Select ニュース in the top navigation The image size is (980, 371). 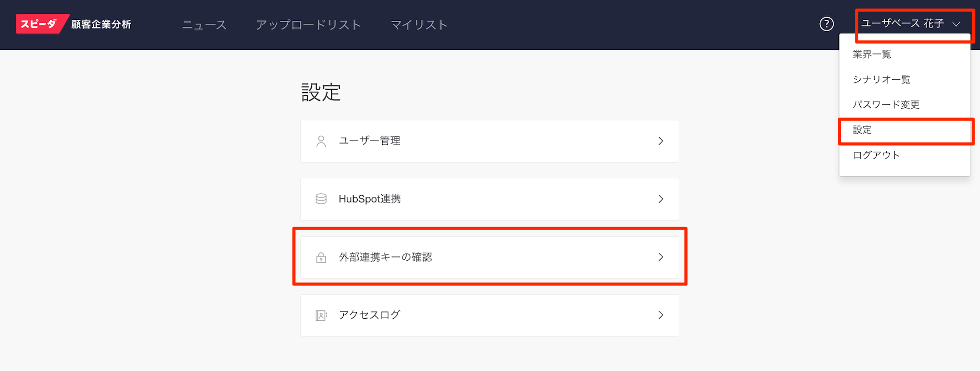click(204, 24)
